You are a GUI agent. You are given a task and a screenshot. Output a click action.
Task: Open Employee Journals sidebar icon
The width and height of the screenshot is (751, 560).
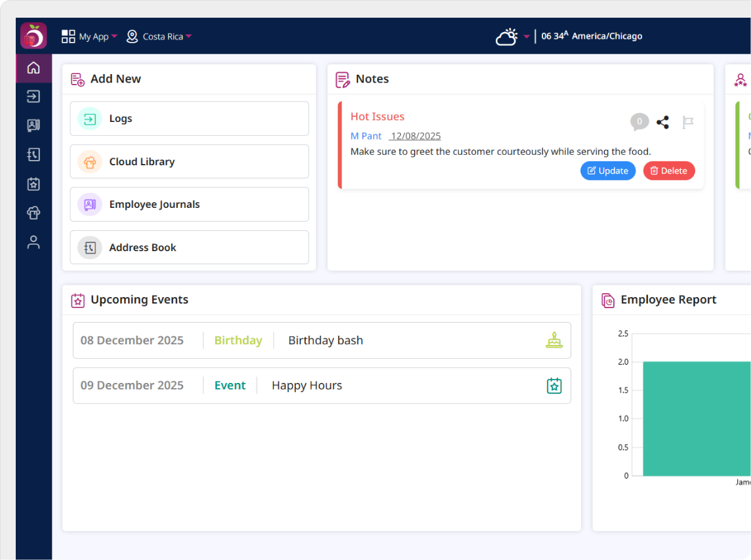click(x=33, y=125)
